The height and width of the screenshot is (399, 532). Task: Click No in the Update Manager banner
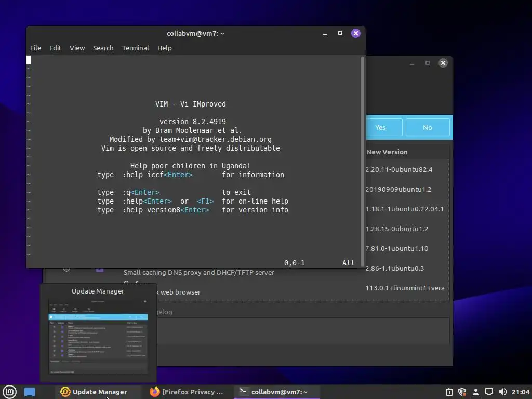(428, 127)
